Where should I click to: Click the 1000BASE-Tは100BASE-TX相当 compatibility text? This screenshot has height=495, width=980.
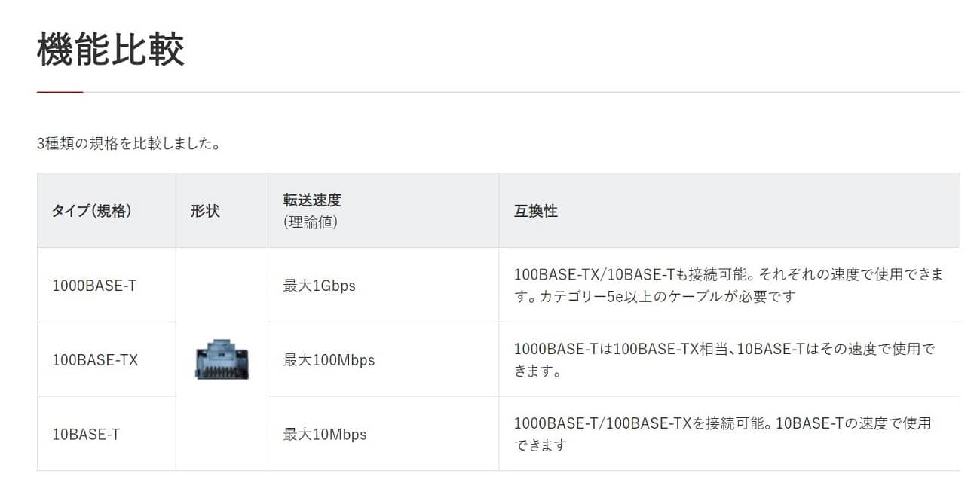(x=622, y=349)
